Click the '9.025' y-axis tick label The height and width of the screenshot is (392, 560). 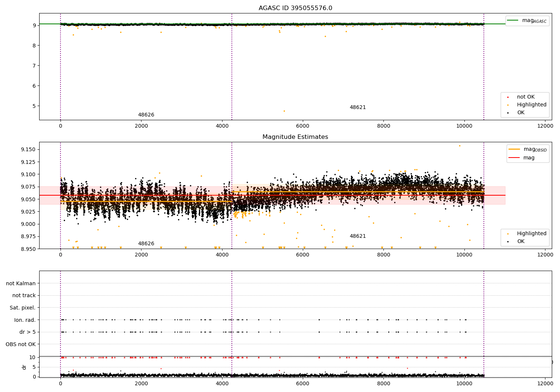tap(28, 212)
